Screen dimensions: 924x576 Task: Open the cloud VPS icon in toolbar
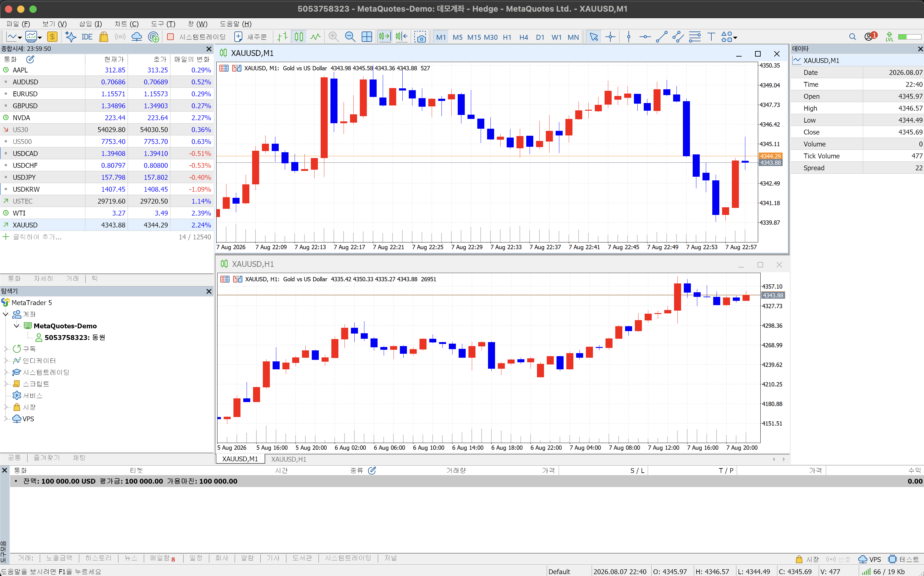[136, 37]
